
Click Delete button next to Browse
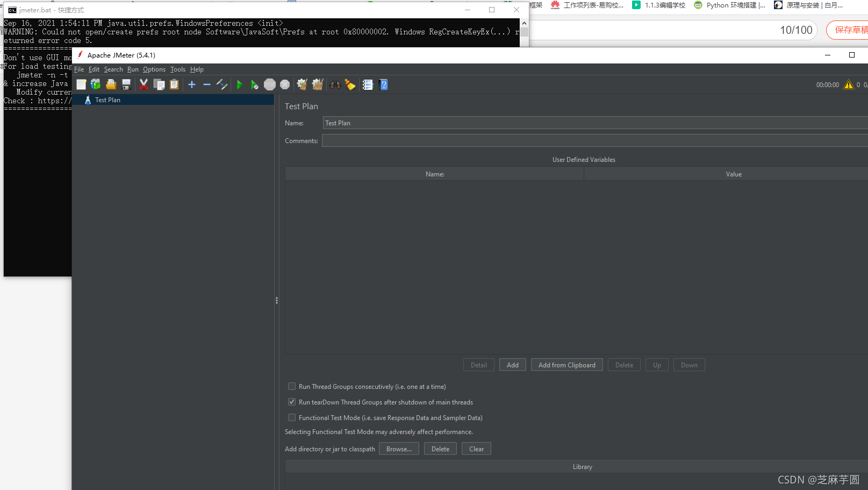pyautogui.click(x=440, y=449)
